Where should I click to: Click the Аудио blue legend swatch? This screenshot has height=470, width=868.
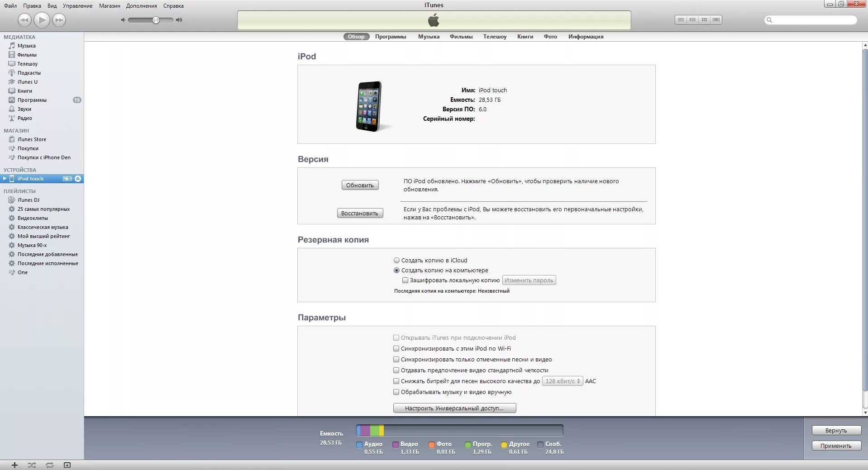click(359, 445)
